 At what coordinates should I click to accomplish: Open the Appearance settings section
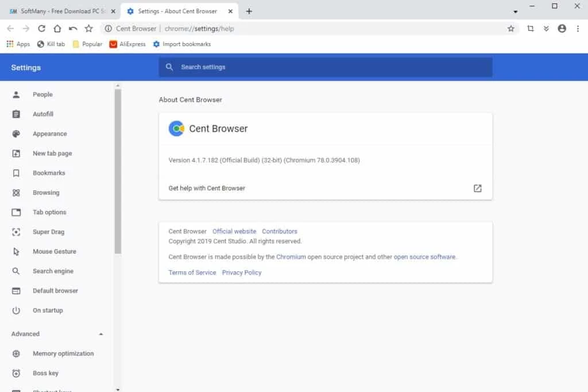(49, 134)
